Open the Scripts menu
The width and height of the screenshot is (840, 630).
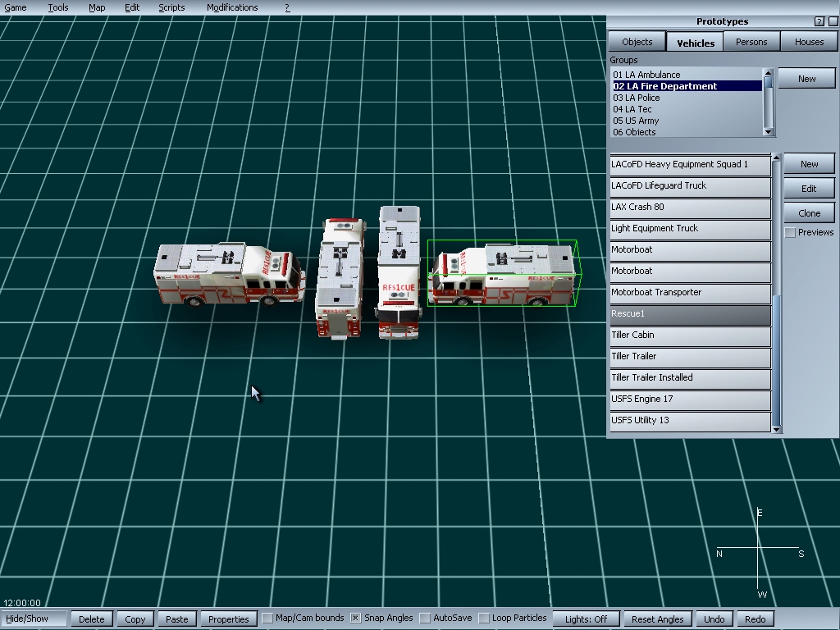coord(171,7)
